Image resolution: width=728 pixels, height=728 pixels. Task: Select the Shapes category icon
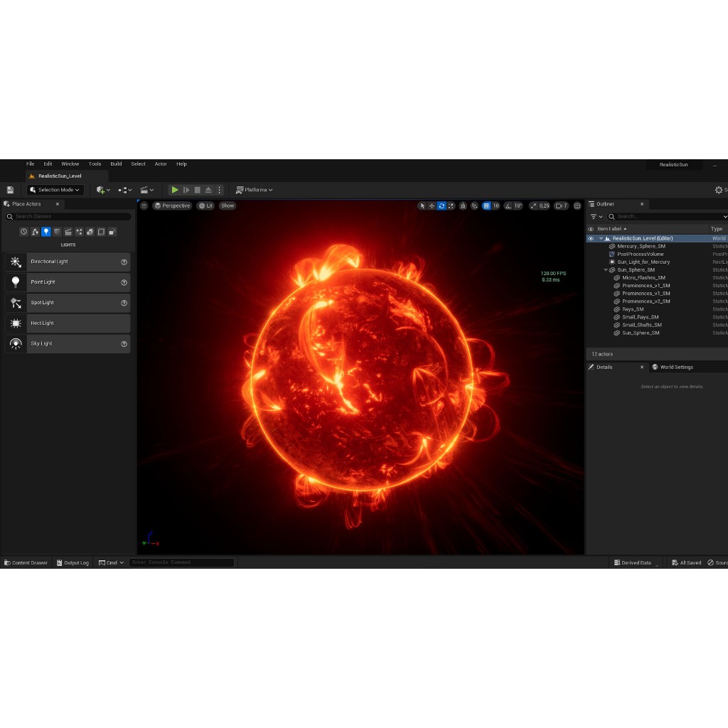(57, 232)
